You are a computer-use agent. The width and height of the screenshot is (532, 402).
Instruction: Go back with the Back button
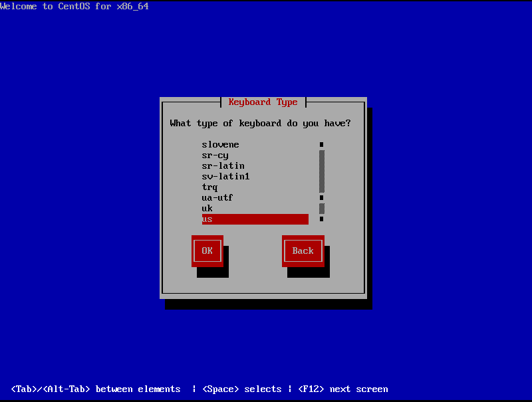pos(303,251)
